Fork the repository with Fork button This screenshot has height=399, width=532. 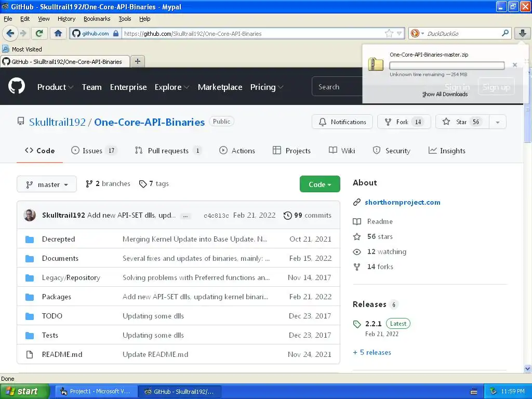(404, 122)
